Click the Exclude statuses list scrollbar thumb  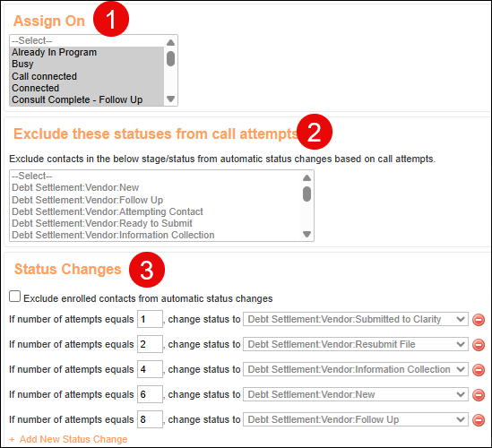coord(306,194)
